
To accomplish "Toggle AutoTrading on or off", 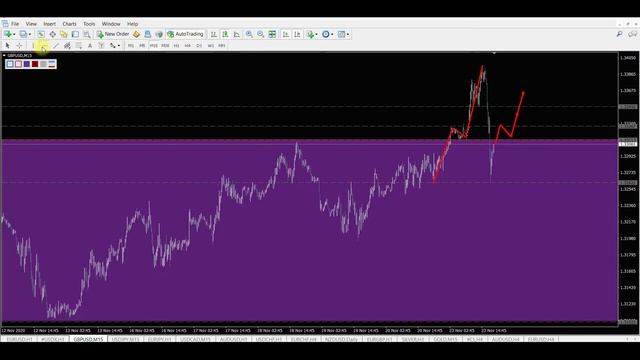I will point(185,34).
